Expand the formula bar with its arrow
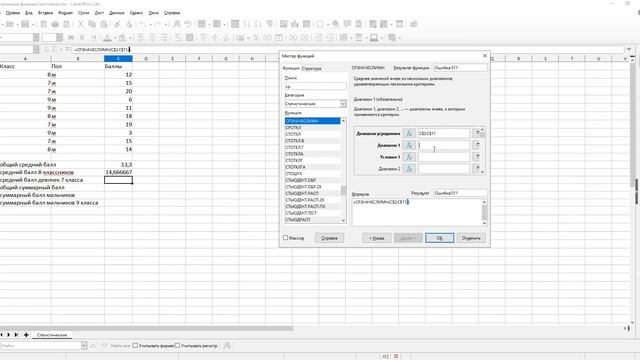The width and height of the screenshot is (640, 360). 629,49
